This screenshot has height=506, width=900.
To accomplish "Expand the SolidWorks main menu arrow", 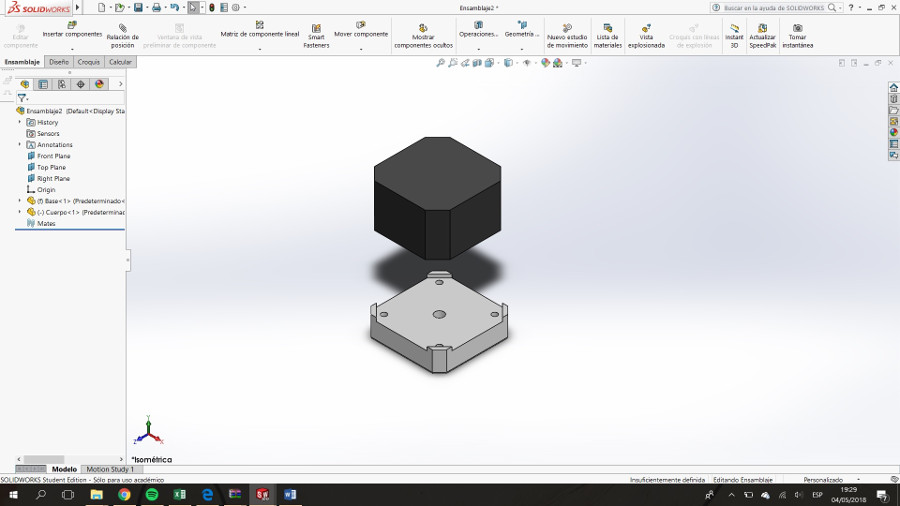I will tap(77, 7).
